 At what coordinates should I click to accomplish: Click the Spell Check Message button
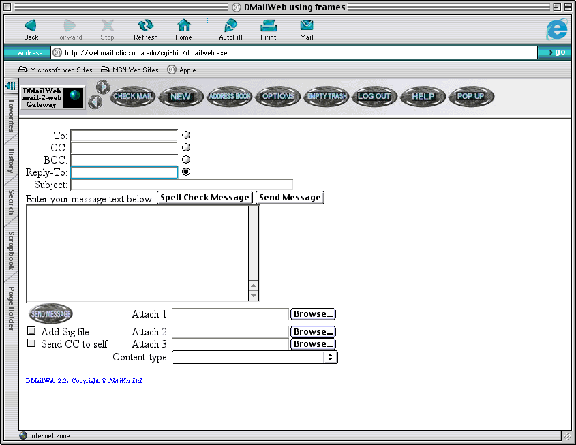click(205, 197)
